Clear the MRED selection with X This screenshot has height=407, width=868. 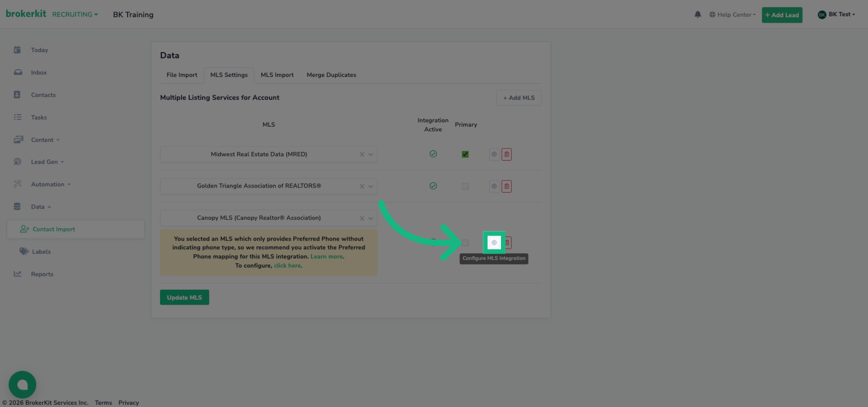coord(362,155)
